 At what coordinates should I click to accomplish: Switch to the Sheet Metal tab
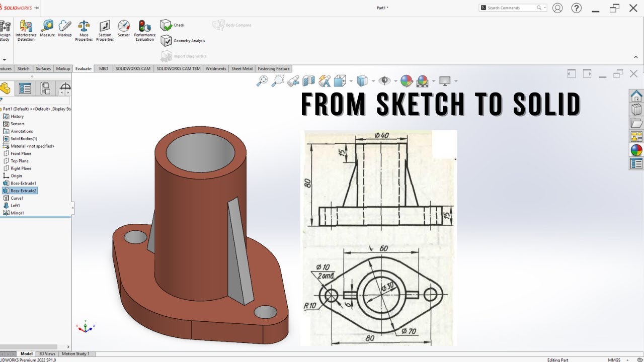point(242,69)
